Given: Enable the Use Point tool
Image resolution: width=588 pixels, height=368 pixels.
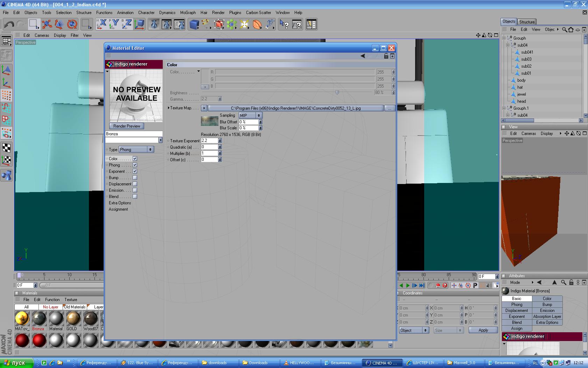Looking at the screenshot, I should 6,96.
